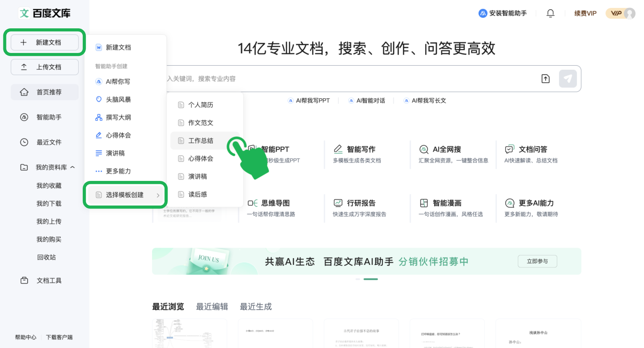The image size is (644, 348).
Task: Click 安装智能助手 in the header
Action: 503,13
